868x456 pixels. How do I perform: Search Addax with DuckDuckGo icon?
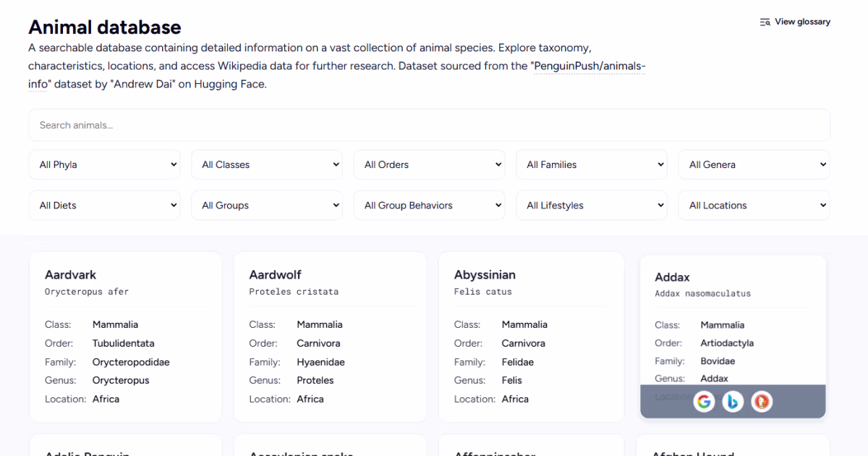point(761,402)
